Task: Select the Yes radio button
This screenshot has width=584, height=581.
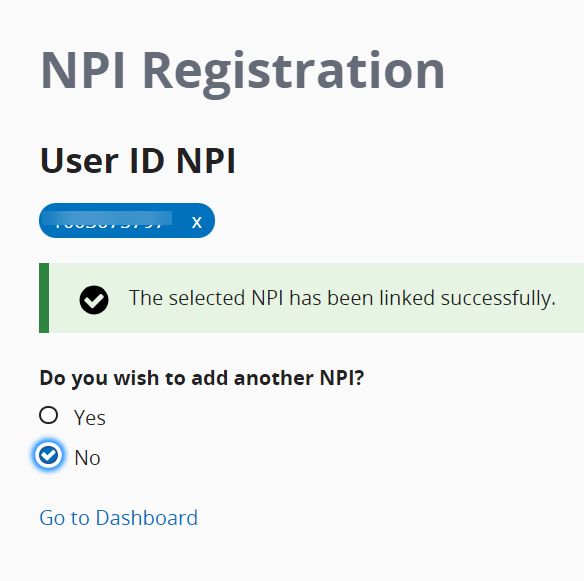Action: click(48, 415)
